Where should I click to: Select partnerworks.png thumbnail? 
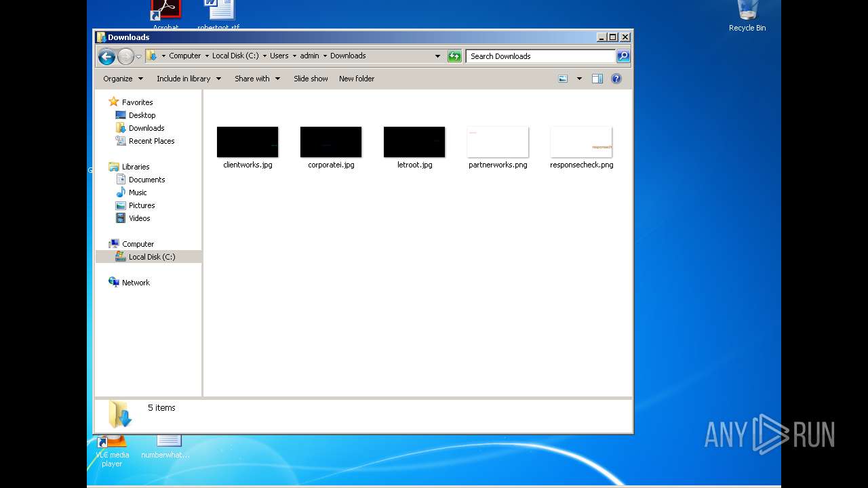(498, 142)
